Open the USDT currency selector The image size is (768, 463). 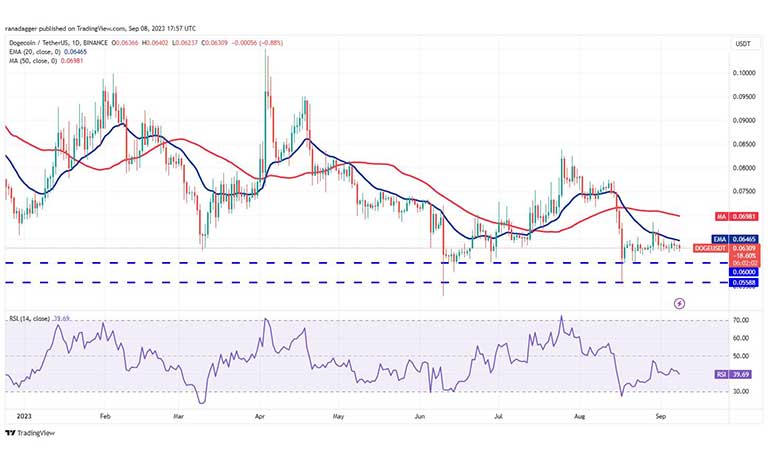point(743,44)
